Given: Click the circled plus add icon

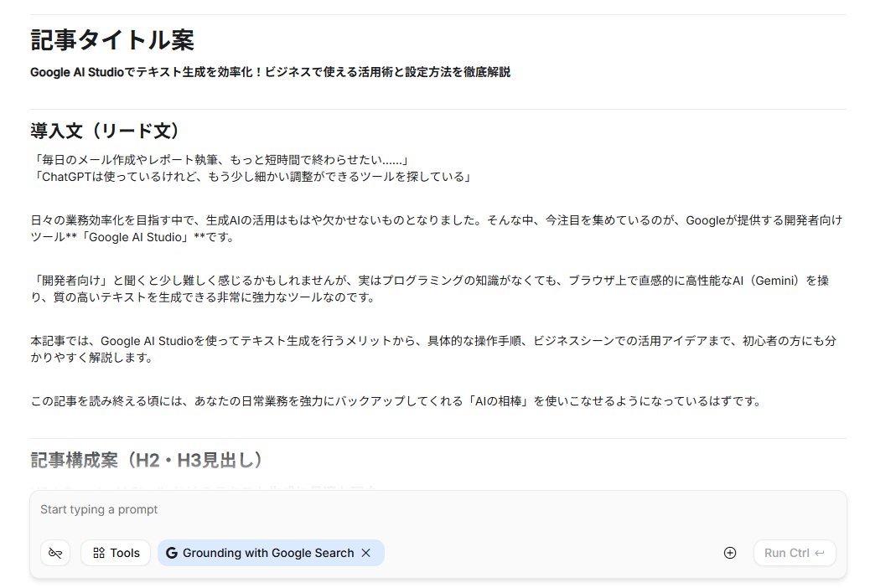Looking at the screenshot, I should click(730, 553).
